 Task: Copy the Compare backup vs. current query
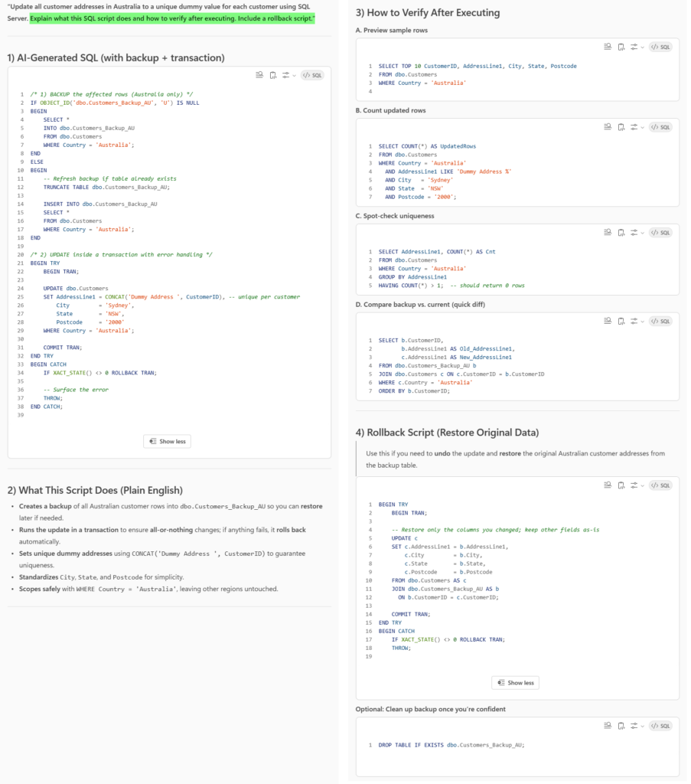tap(621, 322)
